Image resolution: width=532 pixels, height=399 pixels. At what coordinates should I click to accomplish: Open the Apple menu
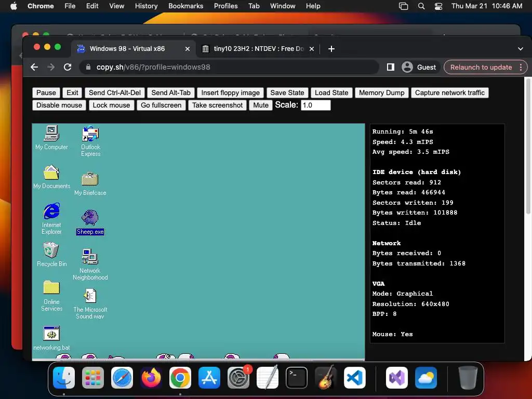coord(14,6)
